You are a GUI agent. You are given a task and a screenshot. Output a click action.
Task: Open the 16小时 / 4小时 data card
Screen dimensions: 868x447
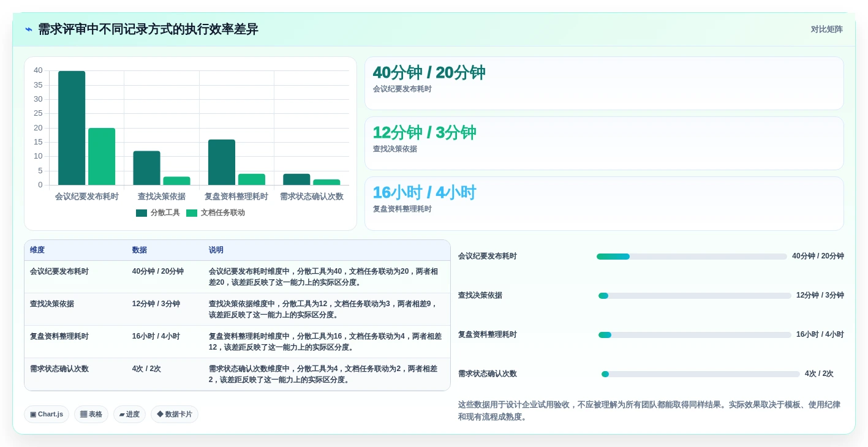coord(604,203)
